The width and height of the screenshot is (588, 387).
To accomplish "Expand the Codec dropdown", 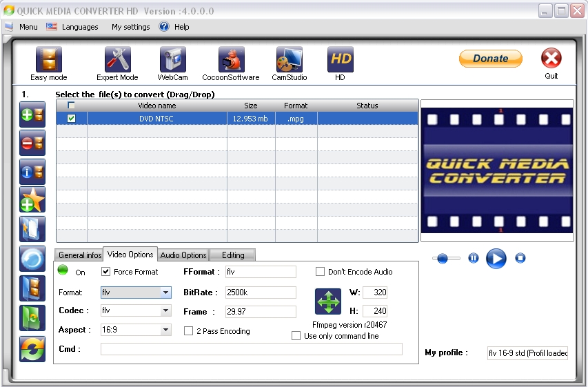I will pos(165,310).
